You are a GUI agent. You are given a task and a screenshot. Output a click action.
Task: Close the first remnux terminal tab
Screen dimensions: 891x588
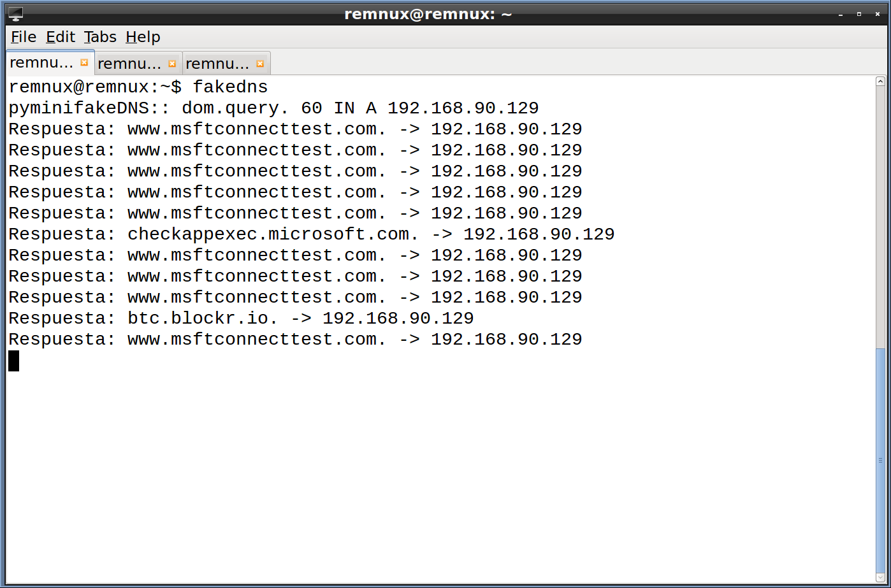coord(84,62)
